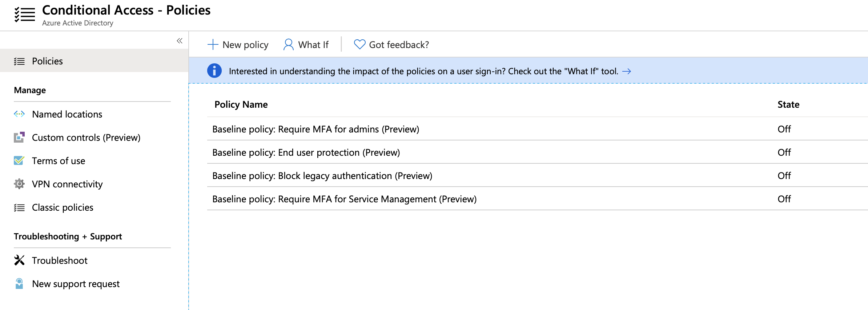The image size is (868, 310).
Task: Click the heart icon for feedback
Action: [x=359, y=44]
